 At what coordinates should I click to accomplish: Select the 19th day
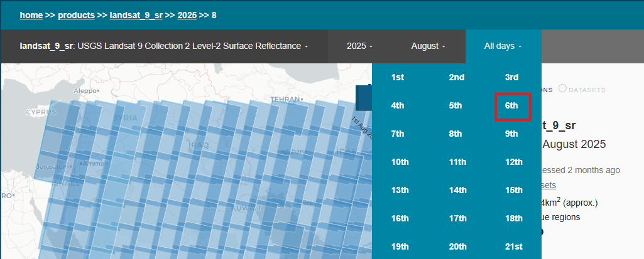pos(400,247)
